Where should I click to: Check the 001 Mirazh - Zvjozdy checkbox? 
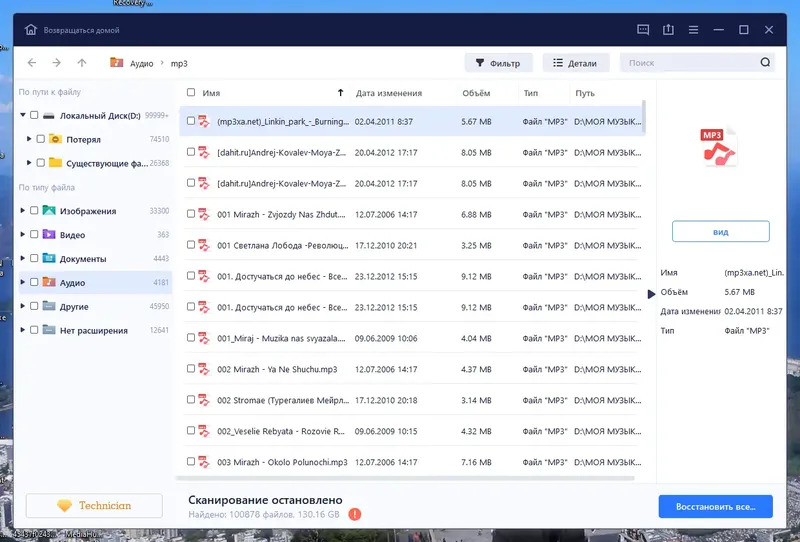point(191,214)
